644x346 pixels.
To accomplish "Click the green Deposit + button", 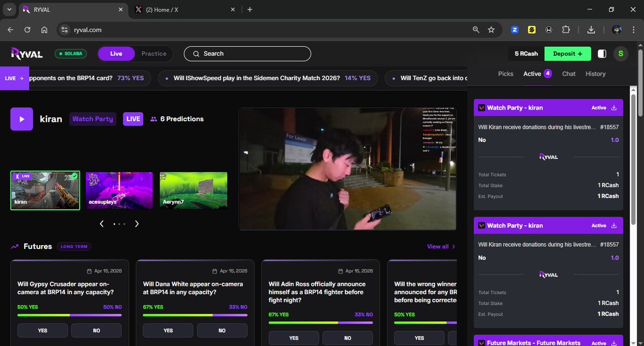I will point(568,54).
